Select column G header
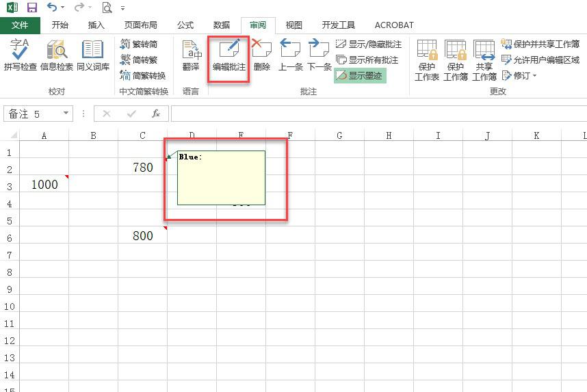Image resolution: width=587 pixels, height=392 pixels. tap(339, 135)
